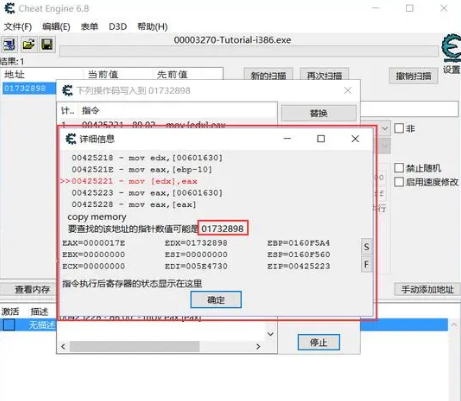Image resolution: width=461 pixels, height=401 pixels.
Task: Toggle the 非 checkbox
Action: click(x=399, y=128)
